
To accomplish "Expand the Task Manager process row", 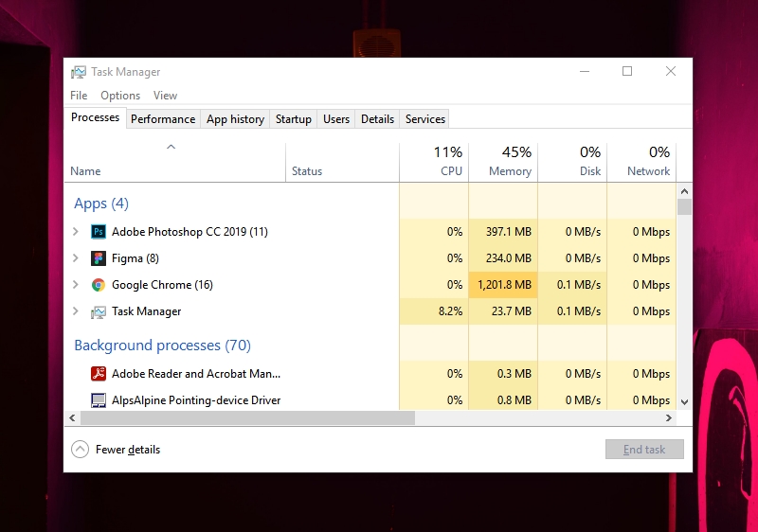I will [76, 311].
